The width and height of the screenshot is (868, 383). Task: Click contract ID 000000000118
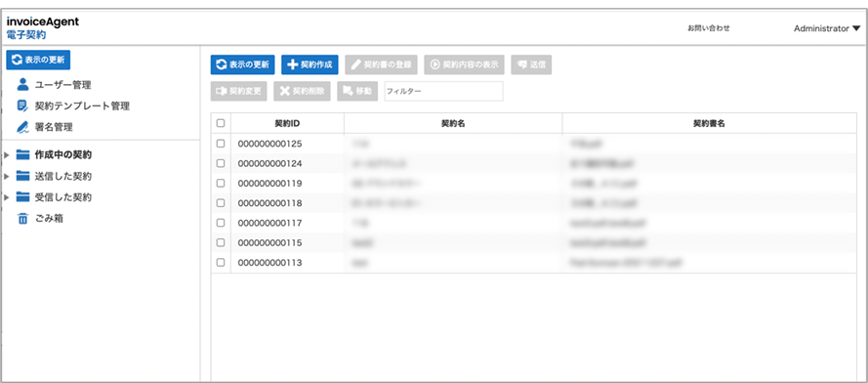pyautogui.click(x=270, y=203)
